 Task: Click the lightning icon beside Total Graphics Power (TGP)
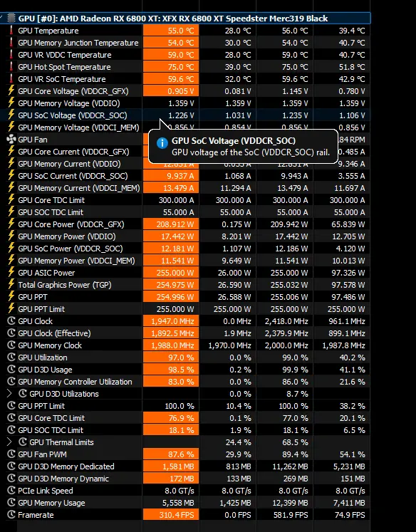[11, 285]
